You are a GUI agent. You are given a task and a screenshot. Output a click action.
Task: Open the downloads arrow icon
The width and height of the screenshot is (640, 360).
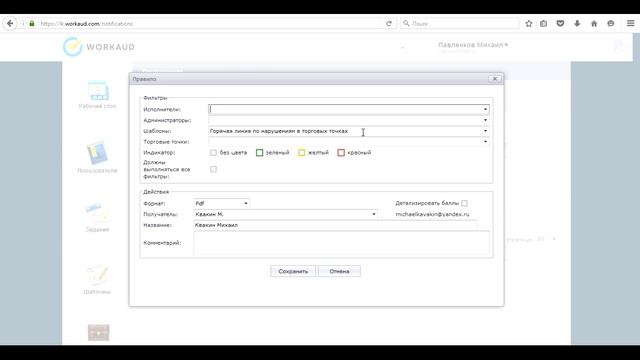[x=577, y=24]
